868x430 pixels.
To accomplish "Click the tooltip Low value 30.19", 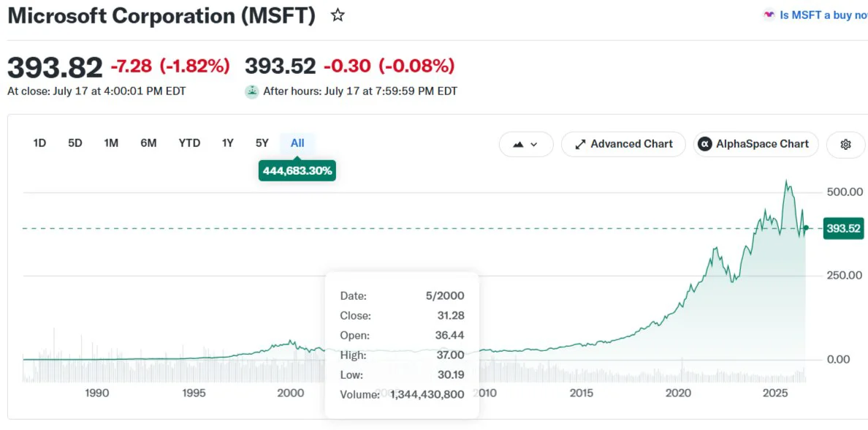I will click(450, 375).
